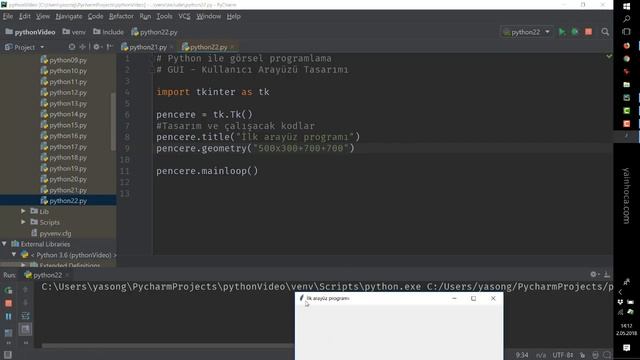Select pythonVideo breadcrumb in navigation bar
The width and height of the screenshot is (640, 360).
[x=30, y=32]
